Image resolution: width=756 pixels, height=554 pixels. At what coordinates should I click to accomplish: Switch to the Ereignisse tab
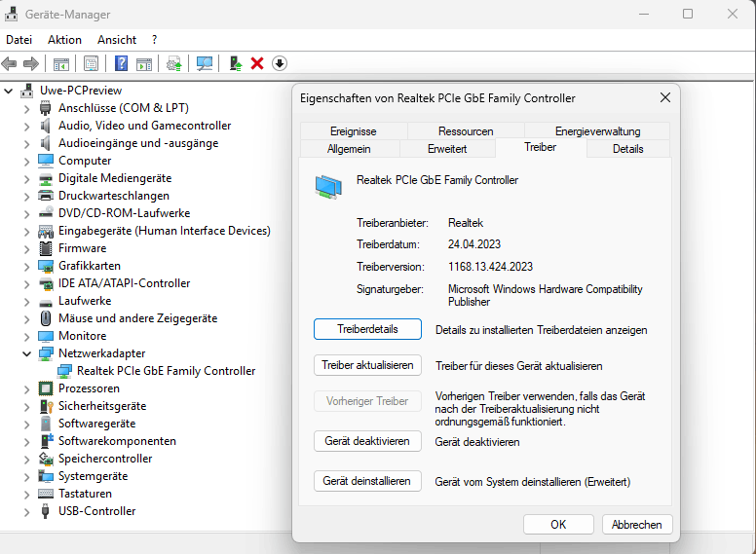coord(354,131)
